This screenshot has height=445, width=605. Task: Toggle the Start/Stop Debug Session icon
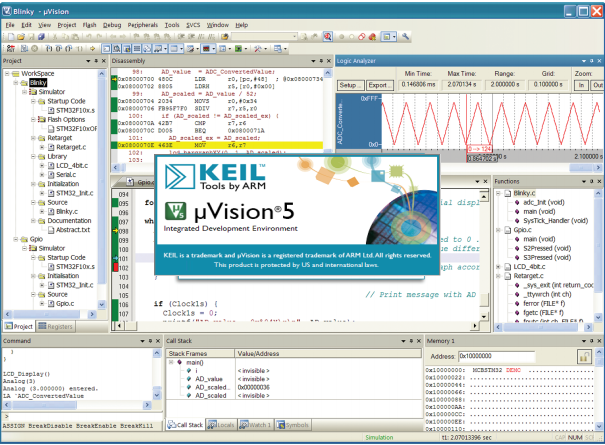coord(328,37)
